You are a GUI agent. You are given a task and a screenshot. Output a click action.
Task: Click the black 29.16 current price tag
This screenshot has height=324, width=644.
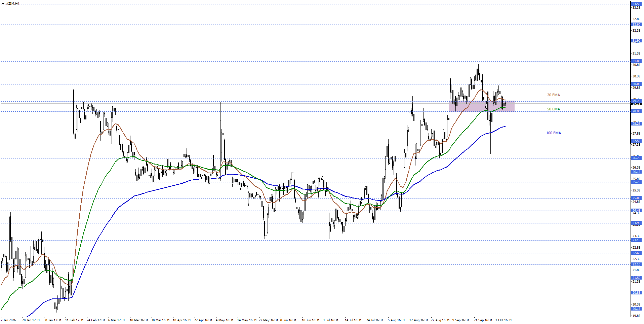636,104
